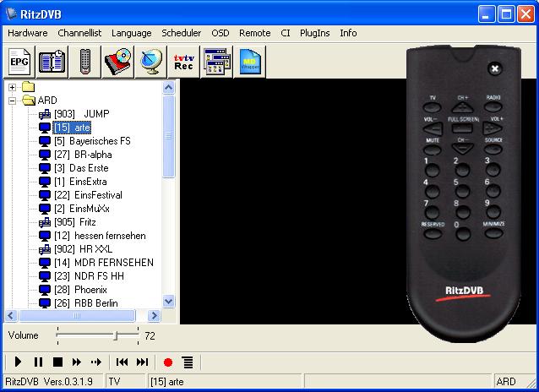This screenshot has width=539, height=392.
Task: Select the [28] Phoenix channel
Action: point(80,290)
